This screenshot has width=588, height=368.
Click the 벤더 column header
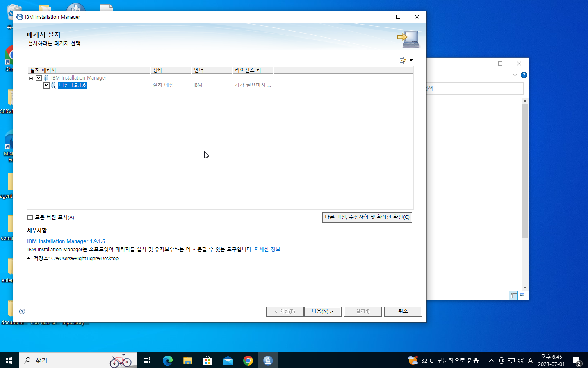212,70
